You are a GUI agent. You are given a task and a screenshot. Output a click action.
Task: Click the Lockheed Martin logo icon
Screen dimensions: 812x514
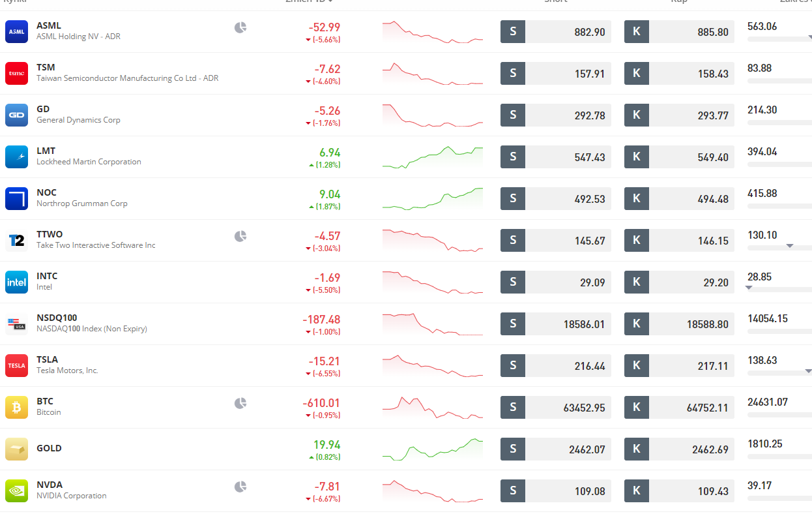tap(16, 157)
